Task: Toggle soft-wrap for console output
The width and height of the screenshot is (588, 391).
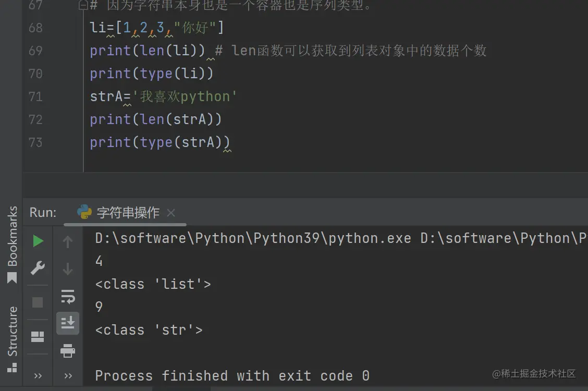Action: point(68,297)
